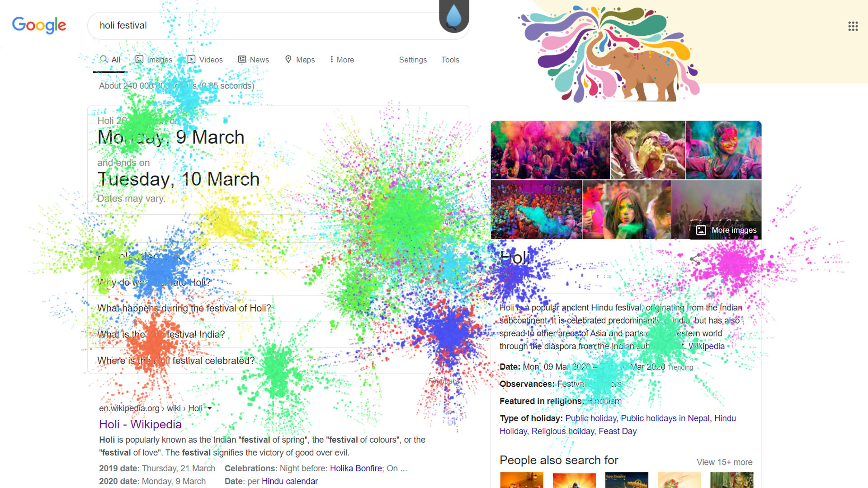Click More images in the Holi panel
This screenshot has height=488, width=868.
pos(726,230)
